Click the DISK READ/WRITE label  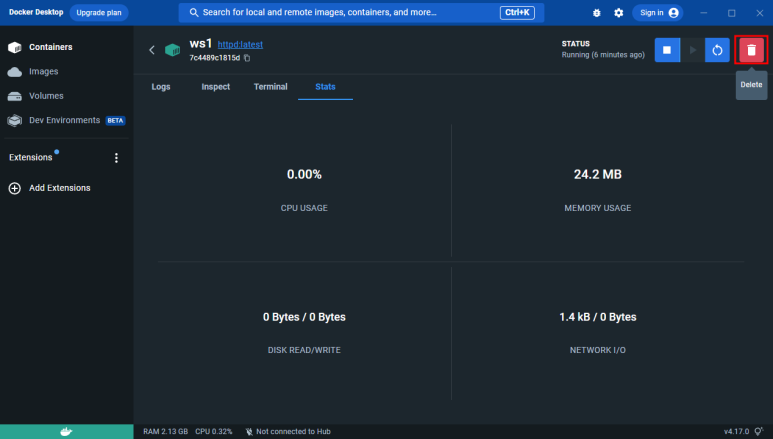click(x=304, y=350)
